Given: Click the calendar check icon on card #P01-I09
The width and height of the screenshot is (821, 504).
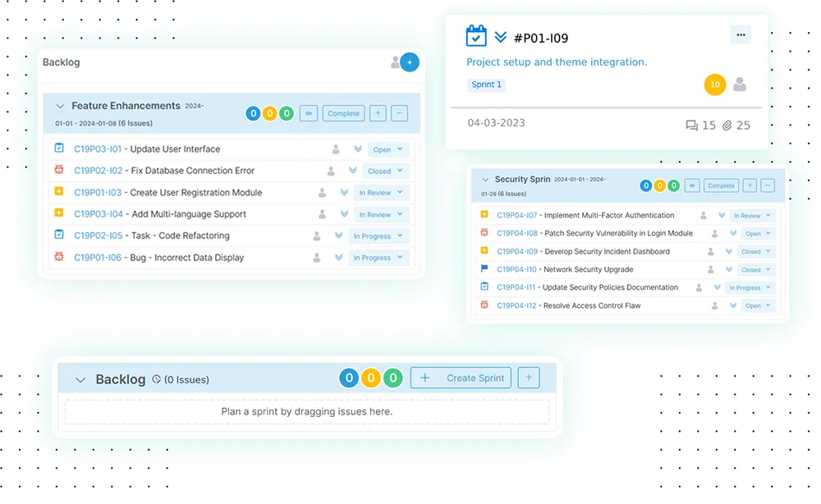Looking at the screenshot, I should [476, 37].
